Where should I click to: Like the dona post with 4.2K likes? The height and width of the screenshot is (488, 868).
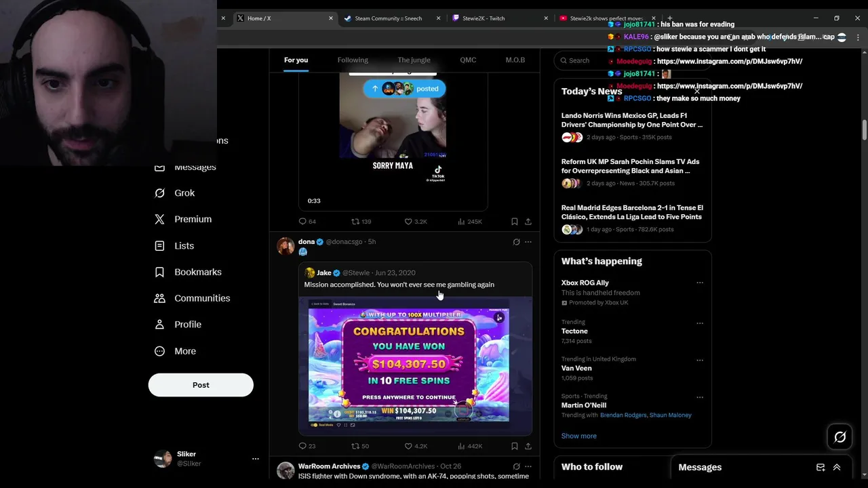point(416,446)
